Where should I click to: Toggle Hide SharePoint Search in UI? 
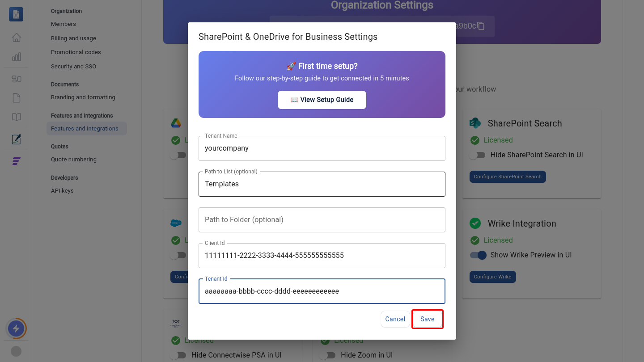477,155
